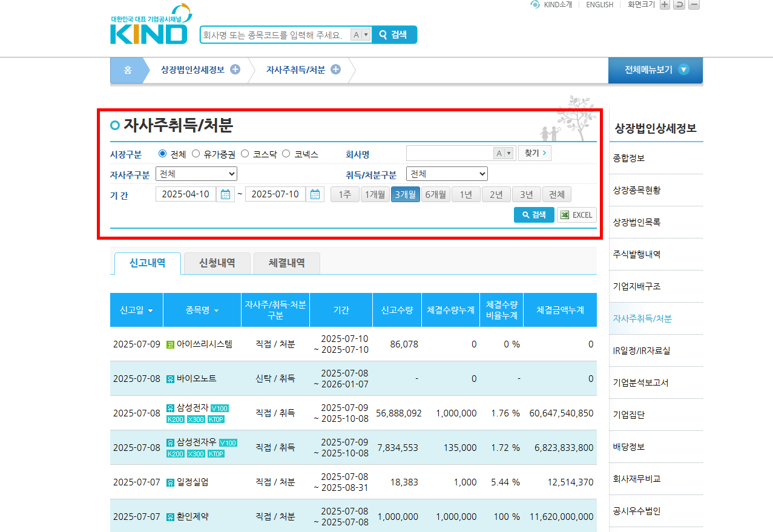
Task: Export results using the EXCEL icon
Action: [x=576, y=214]
